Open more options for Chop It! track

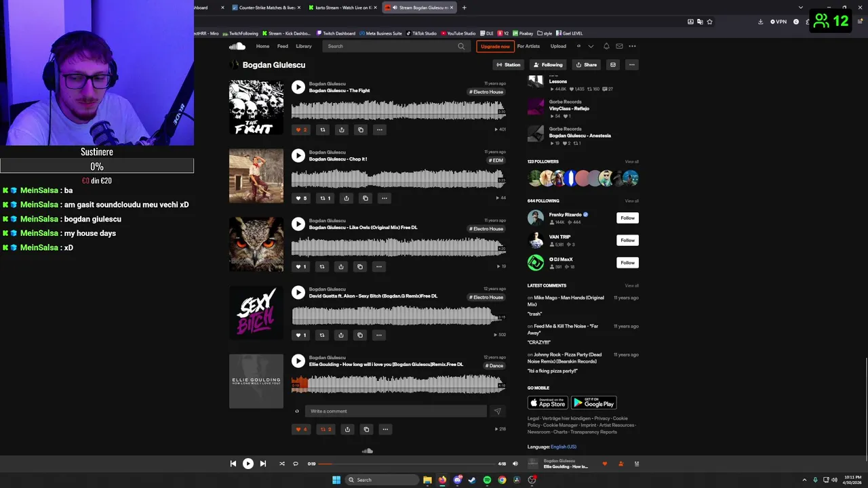pyautogui.click(x=384, y=198)
